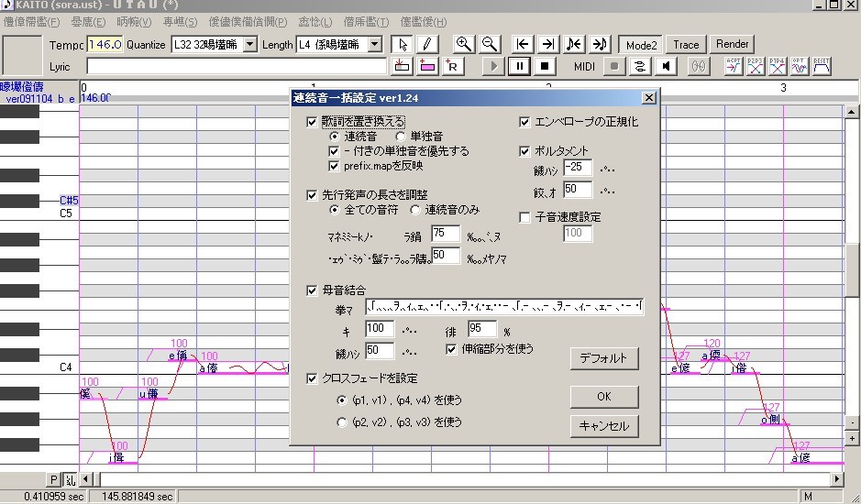Viewport: 861px width, 504px height.
Task: Click the note with left arrow icon
Action: [x=574, y=45]
